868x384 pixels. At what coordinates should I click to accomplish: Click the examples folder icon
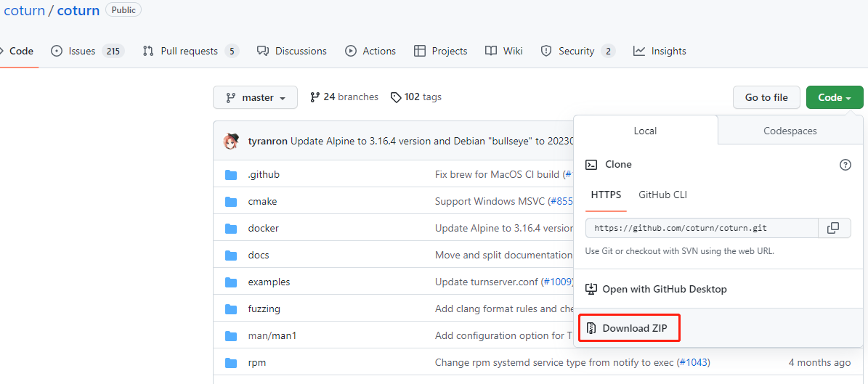point(231,282)
